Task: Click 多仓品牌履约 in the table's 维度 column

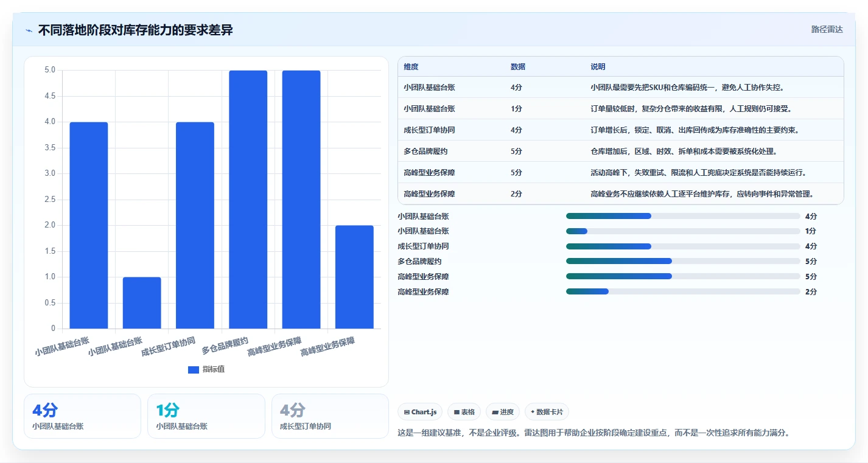Action: point(425,151)
